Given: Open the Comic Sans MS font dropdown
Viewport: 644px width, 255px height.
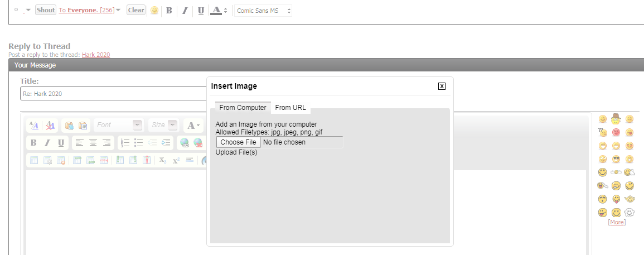Looking at the screenshot, I should coord(263,11).
